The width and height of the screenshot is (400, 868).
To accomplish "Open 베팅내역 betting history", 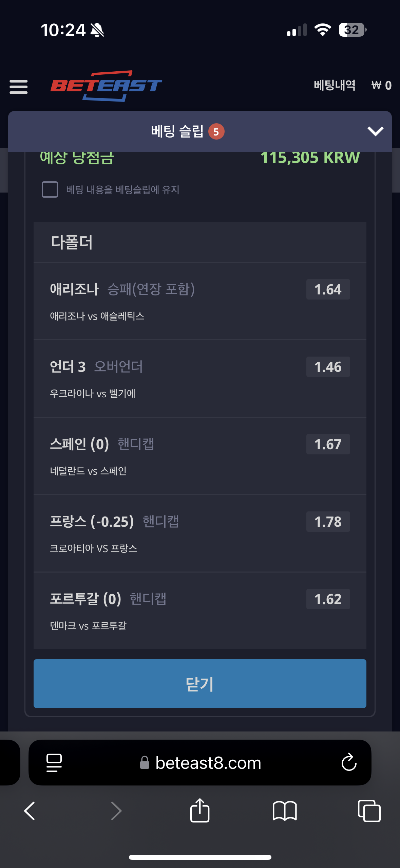I will point(335,85).
